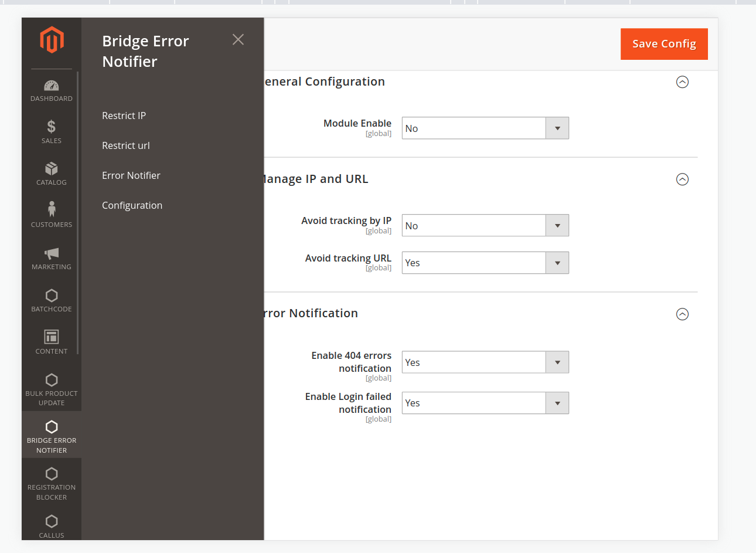Select Restrict IP menu item
Viewport: 756px width, 553px height.
[x=124, y=116]
